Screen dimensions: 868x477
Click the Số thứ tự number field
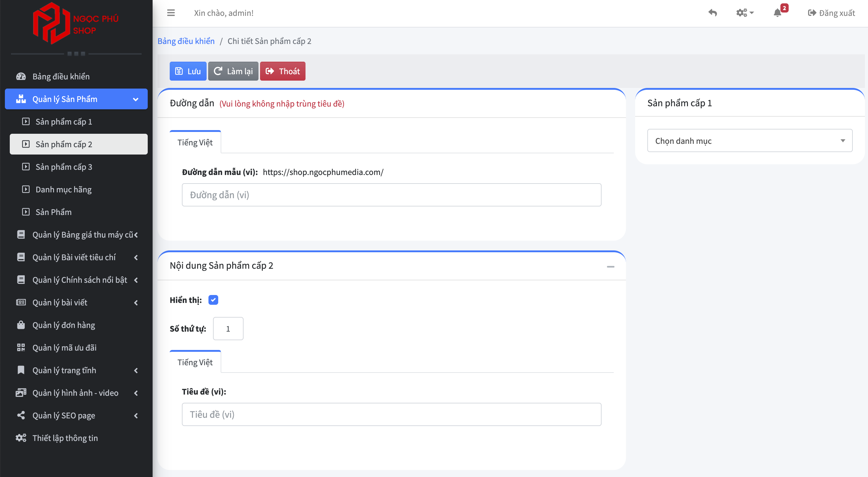click(x=228, y=329)
